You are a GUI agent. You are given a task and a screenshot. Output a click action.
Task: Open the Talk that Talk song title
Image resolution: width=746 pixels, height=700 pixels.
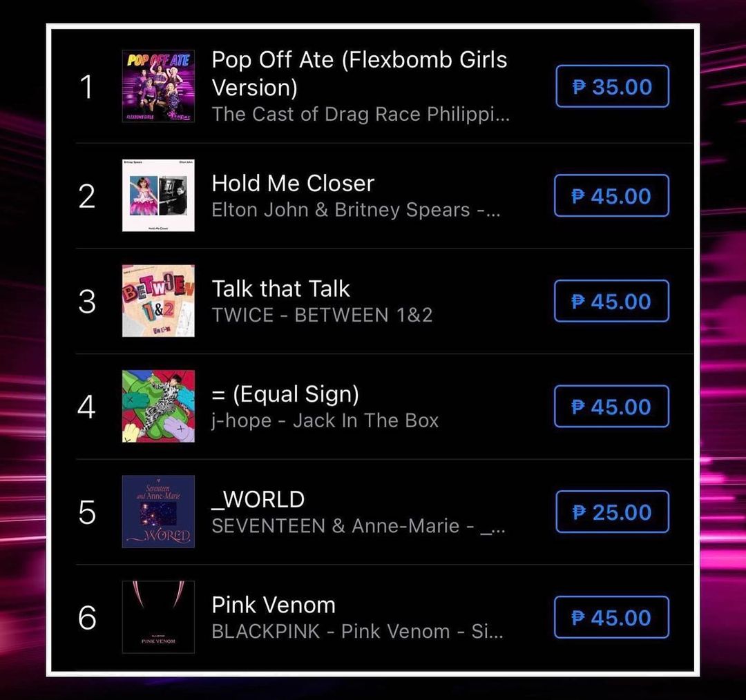pos(280,289)
